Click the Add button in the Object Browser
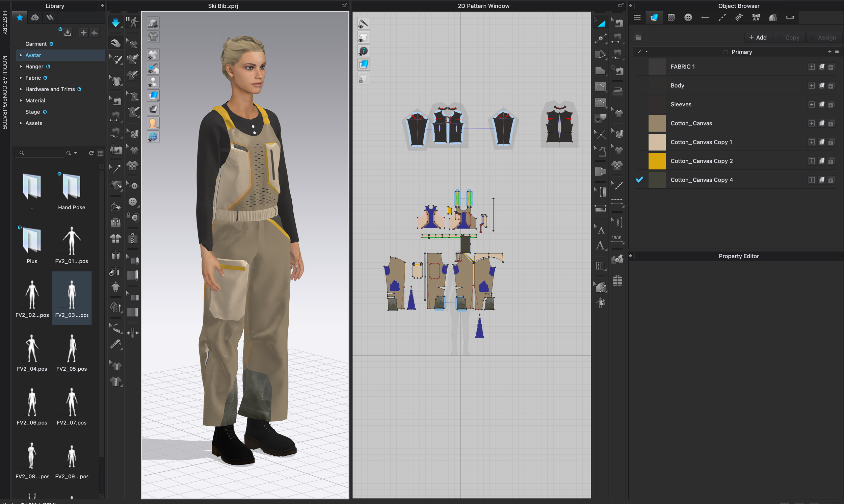This screenshot has width=844, height=504. click(758, 37)
